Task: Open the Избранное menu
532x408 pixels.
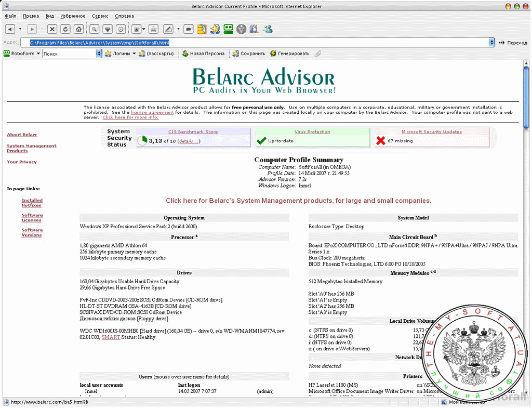Action: [x=73, y=16]
